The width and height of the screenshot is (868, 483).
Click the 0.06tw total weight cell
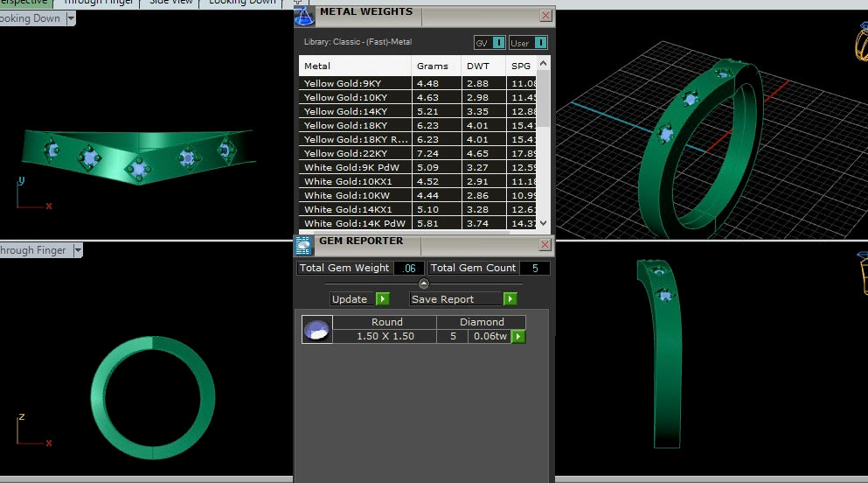coord(490,336)
